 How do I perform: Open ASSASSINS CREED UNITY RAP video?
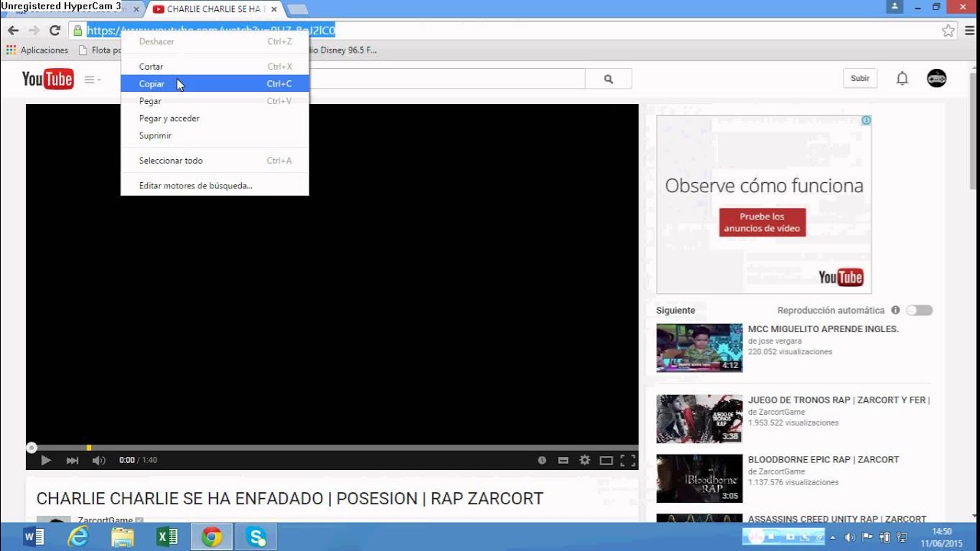click(x=837, y=519)
